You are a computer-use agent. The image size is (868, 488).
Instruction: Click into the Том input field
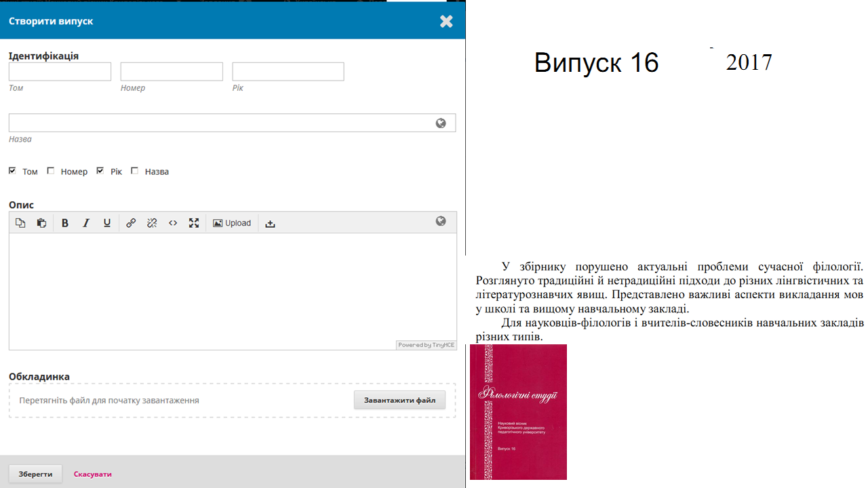coord(60,72)
